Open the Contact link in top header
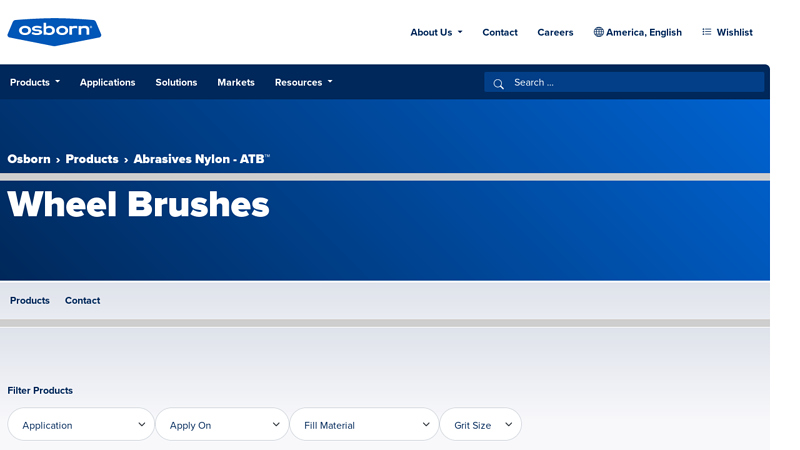Viewport: 800px width, 450px height. [x=500, y=32]
